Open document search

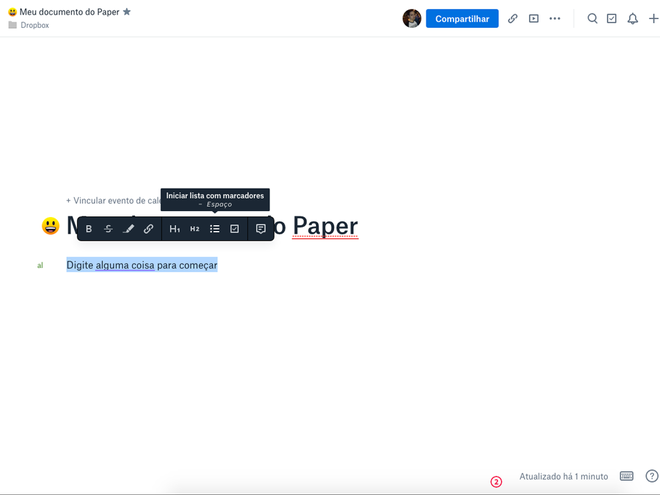[x=592, y=19]
